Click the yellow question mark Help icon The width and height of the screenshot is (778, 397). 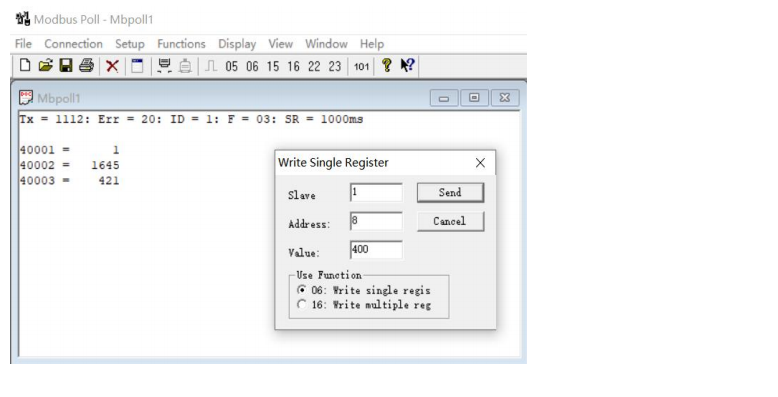pos(387,66)
